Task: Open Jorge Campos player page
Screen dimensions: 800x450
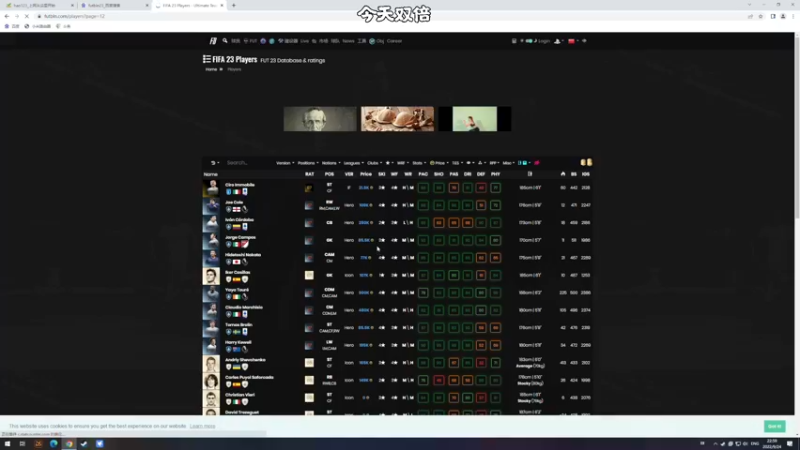Action: click(240, 237)
